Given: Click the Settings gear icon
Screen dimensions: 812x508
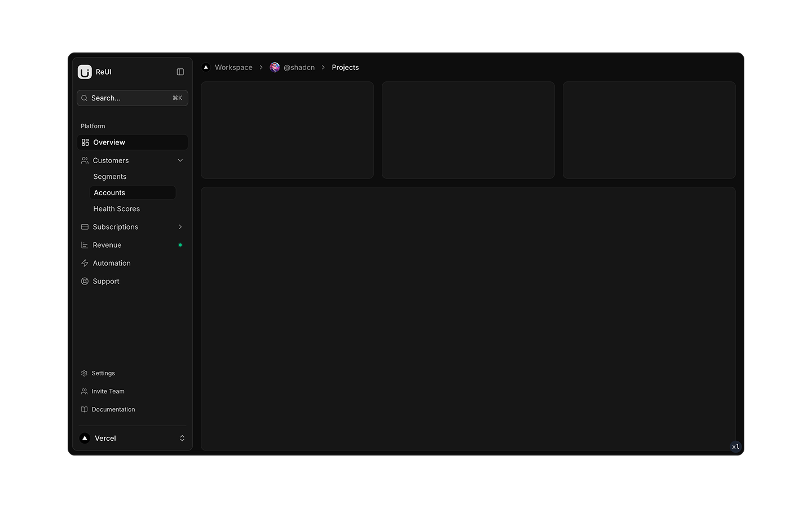Looking at the screenshot, I should pos(84,373).
